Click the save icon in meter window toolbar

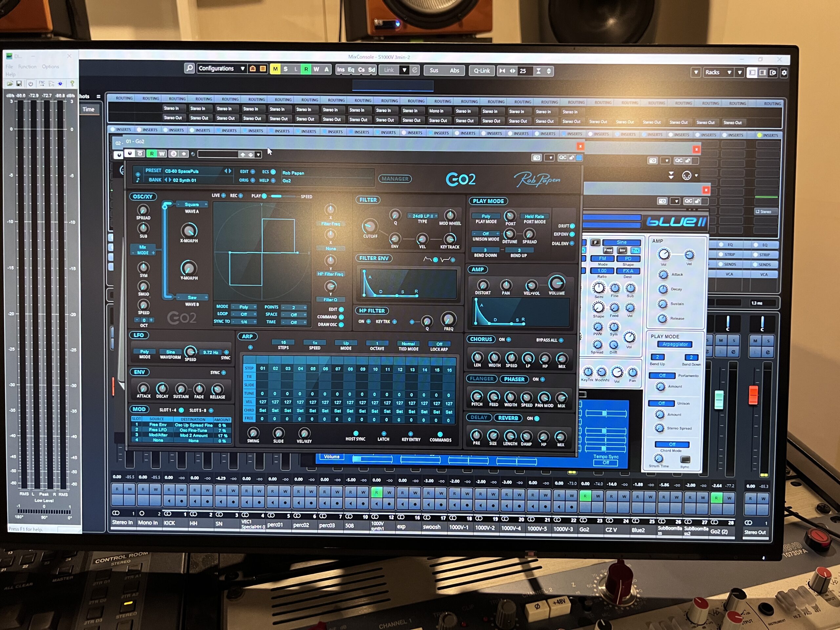pos(19,84)
